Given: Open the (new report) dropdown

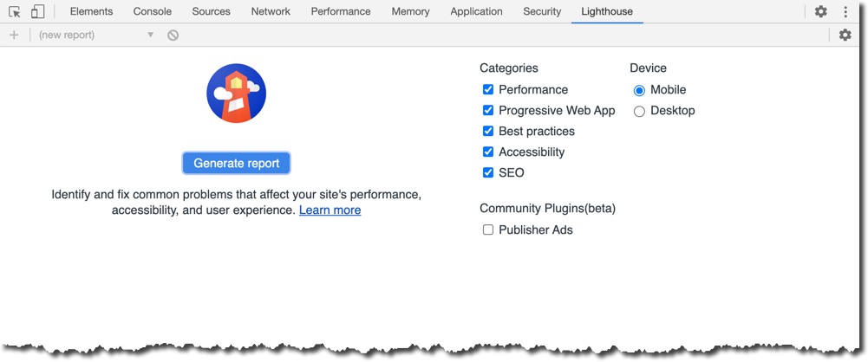Looking at the screenshot, I should point(95,35).
